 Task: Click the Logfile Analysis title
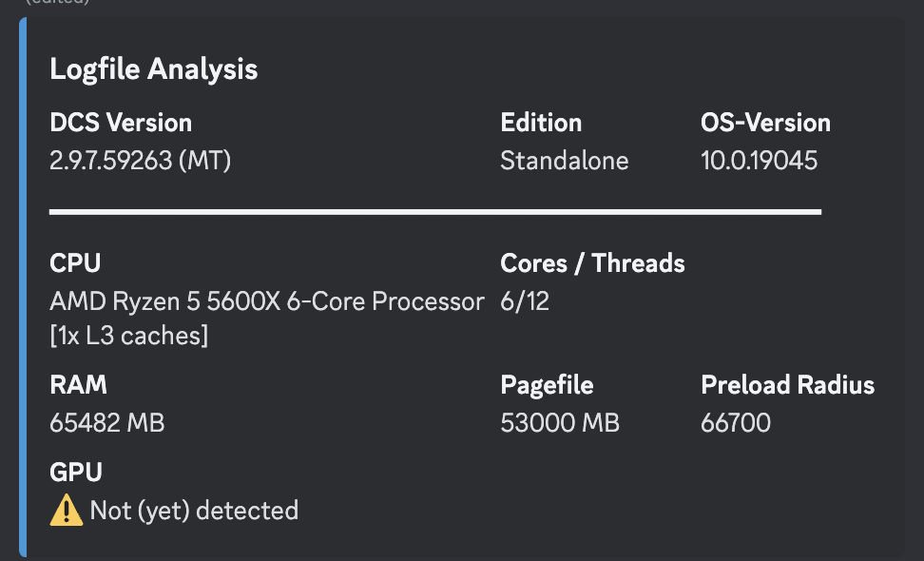coord(154,69)
